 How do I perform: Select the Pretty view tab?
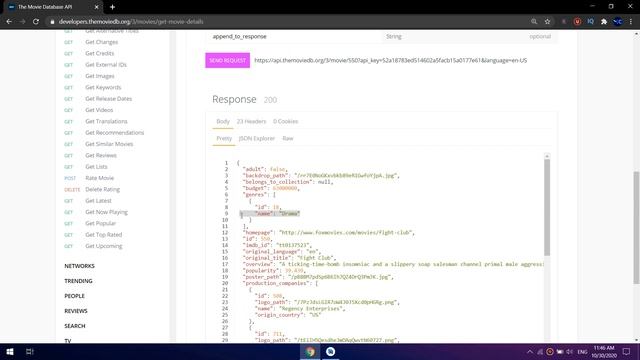coord(224,138)
